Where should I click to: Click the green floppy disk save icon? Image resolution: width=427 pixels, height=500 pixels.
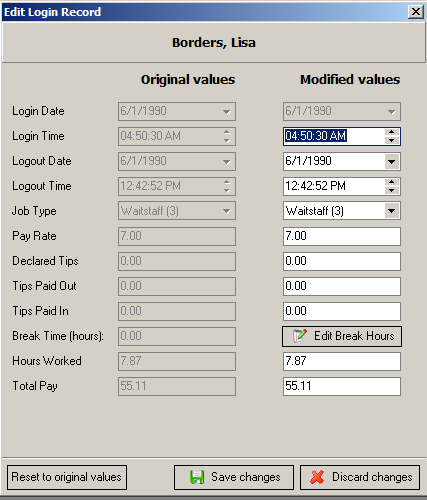pos(197,477)
